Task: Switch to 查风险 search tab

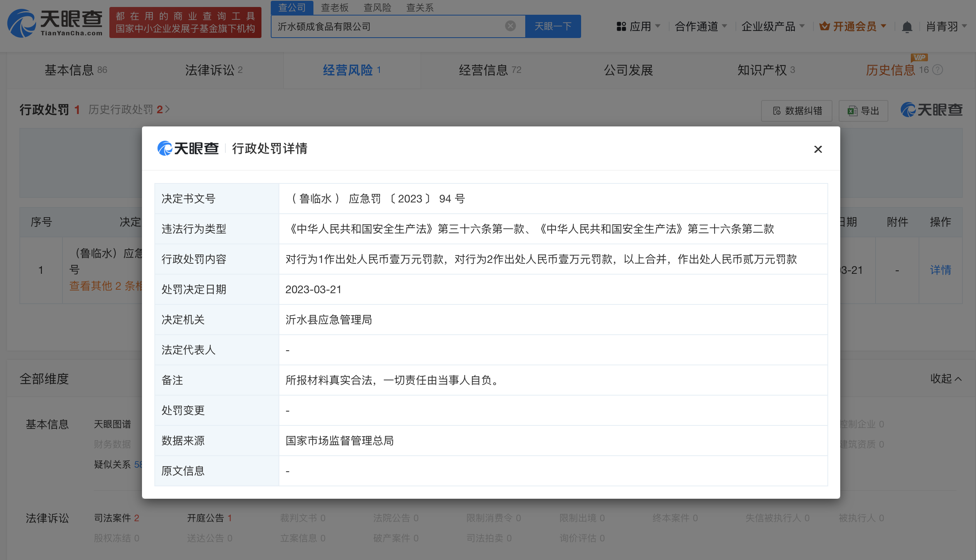Action: tap(377, 7)
